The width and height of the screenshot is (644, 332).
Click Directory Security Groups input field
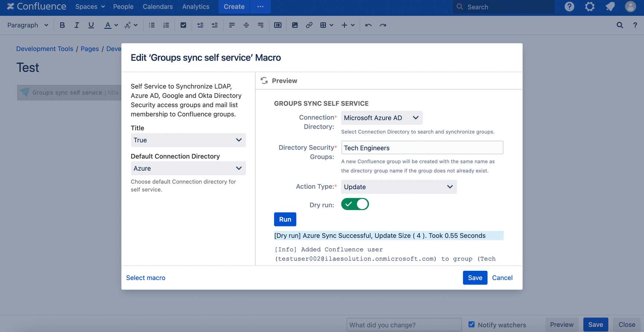pos(422,148)
